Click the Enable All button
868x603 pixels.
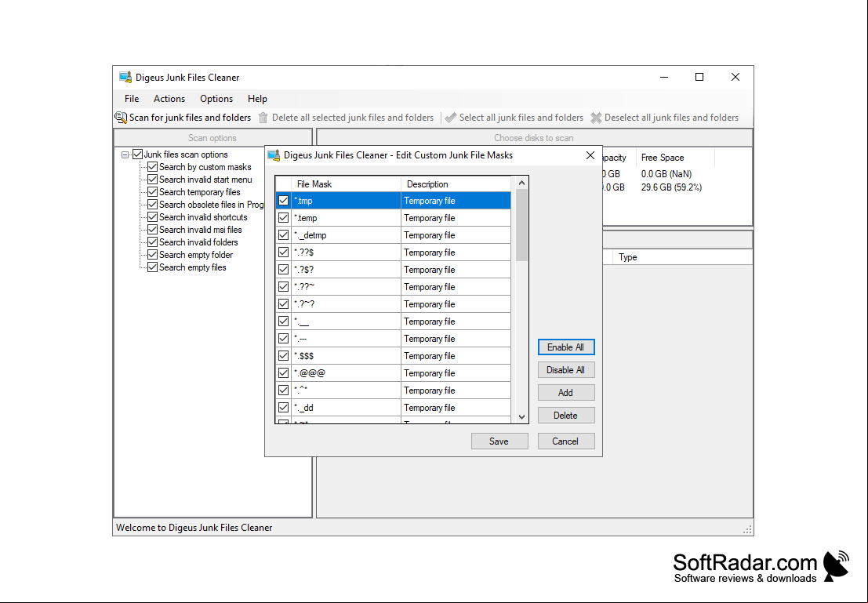tap(566, 347)
